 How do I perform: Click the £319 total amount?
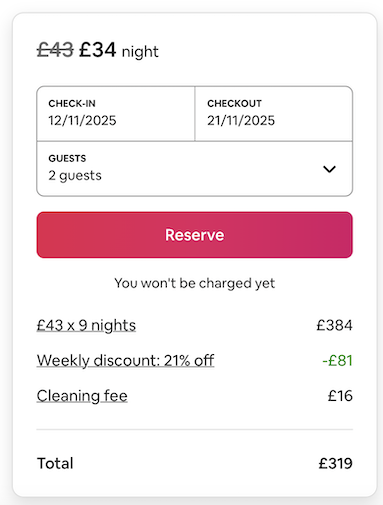335,463
